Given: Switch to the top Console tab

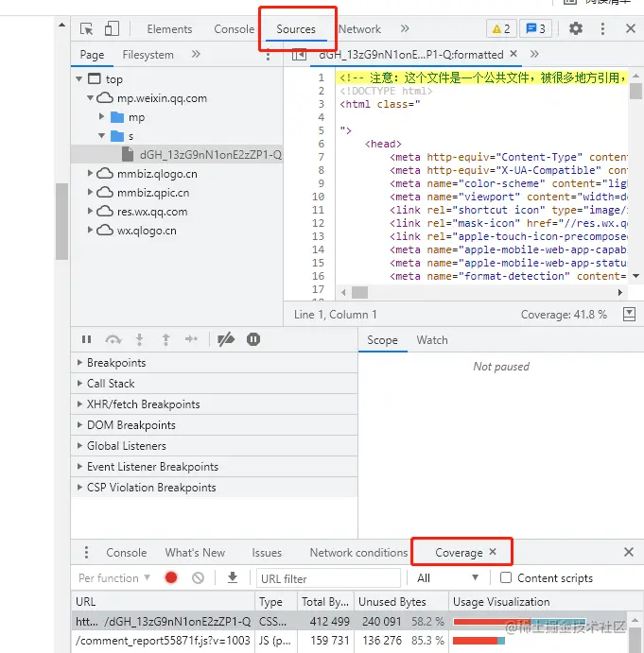Looking at the screenshot, I should click(234, 29).
